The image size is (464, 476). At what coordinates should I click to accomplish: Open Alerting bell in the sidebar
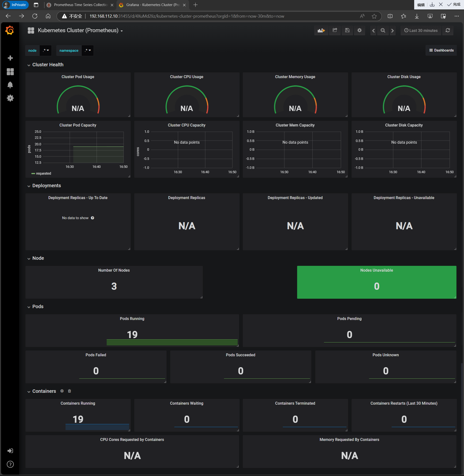coord(10,85)
